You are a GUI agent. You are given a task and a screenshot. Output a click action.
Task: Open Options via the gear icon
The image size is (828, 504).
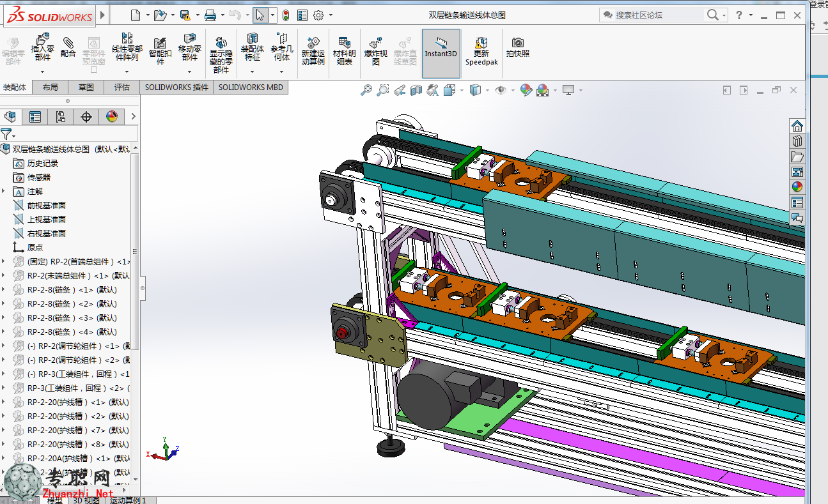tap(318, 15)
